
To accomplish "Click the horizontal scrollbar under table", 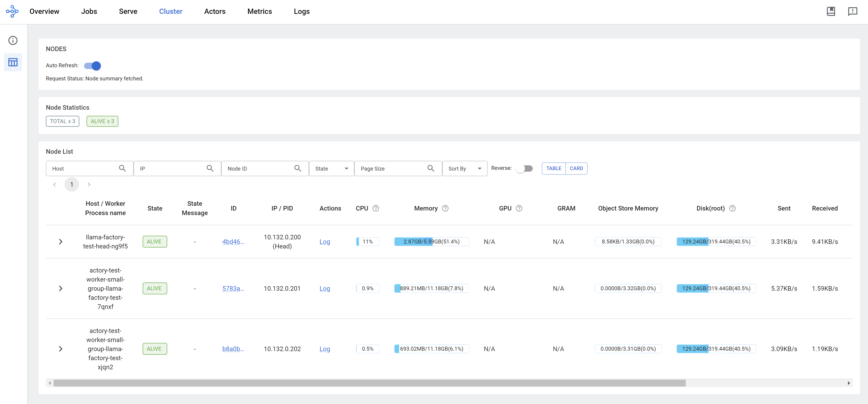I will [369, 383].
